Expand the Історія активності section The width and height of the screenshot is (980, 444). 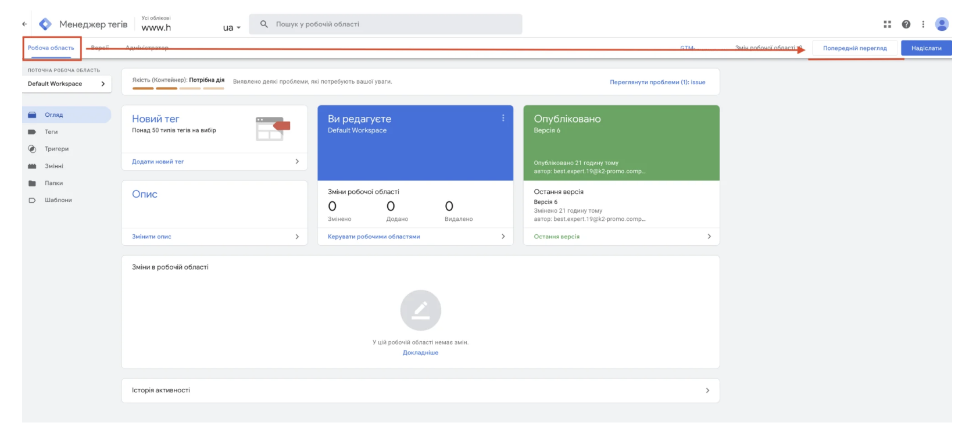pyautogui.click(x=420, y=391)
